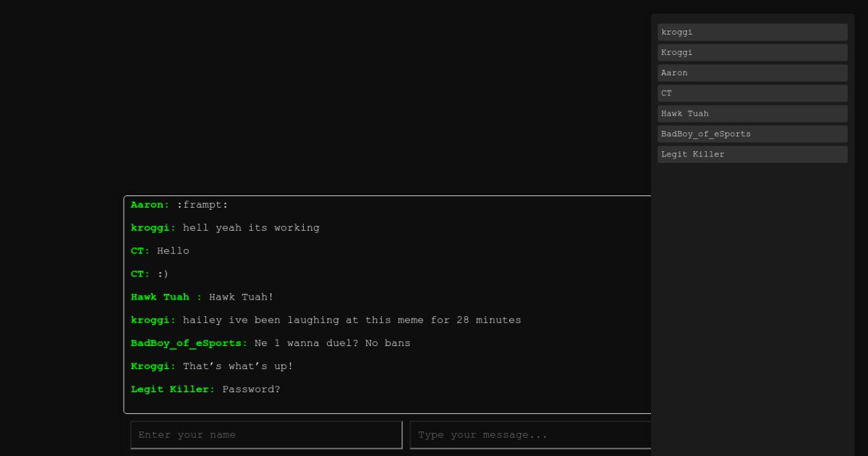
Task: Select lowercase "kroggi" in the user list
Action: [752, 33]
